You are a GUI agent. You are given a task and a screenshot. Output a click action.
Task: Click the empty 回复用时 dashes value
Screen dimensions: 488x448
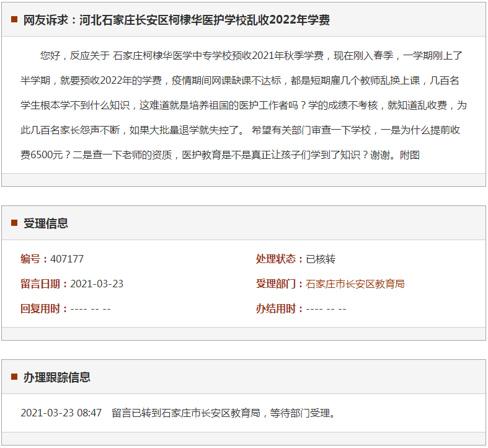click(91, 309)
